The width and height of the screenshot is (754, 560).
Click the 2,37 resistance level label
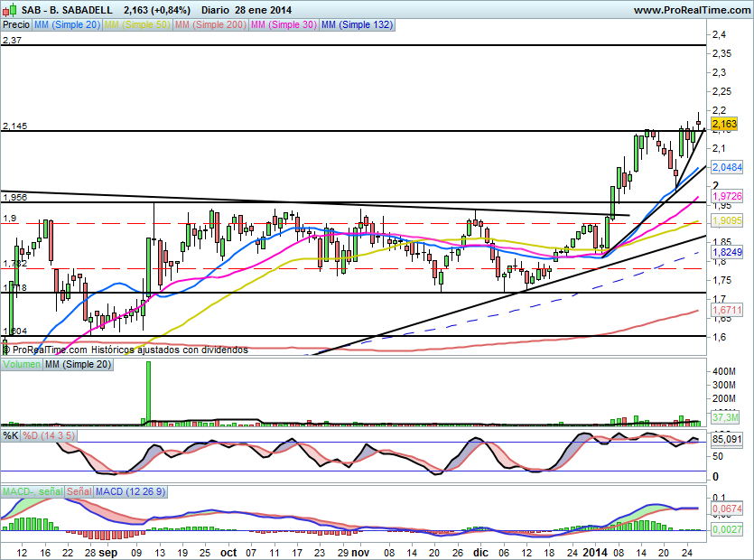(x=12, y=40)
